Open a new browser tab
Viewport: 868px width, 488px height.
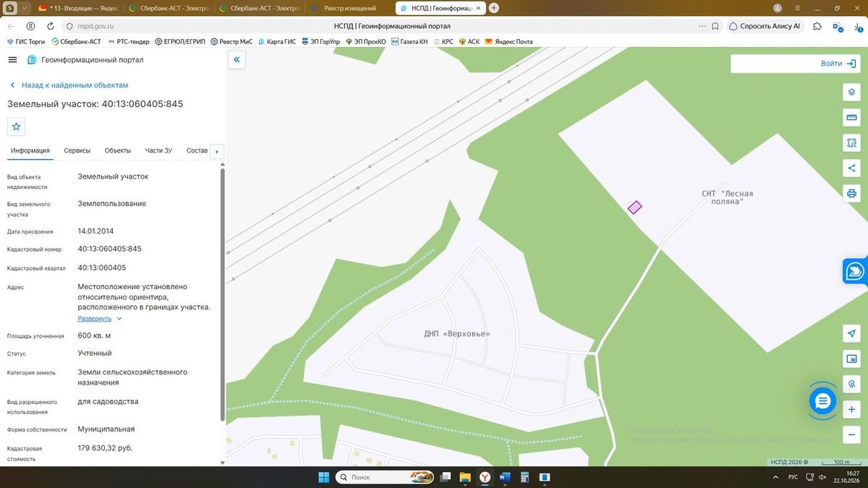click(x=494, y=8)
